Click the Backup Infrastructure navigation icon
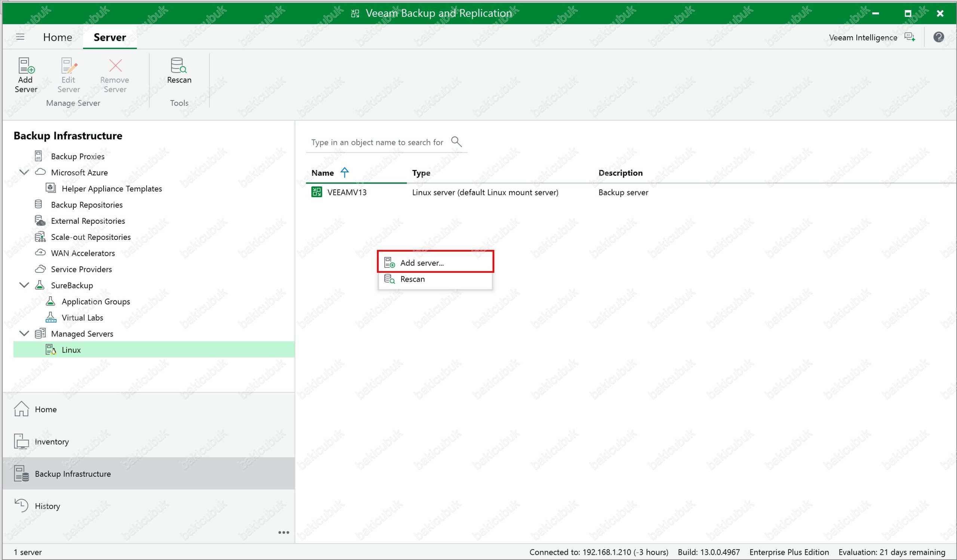The height and width of the screenshot is (560, 957). [x=21, y=473]
